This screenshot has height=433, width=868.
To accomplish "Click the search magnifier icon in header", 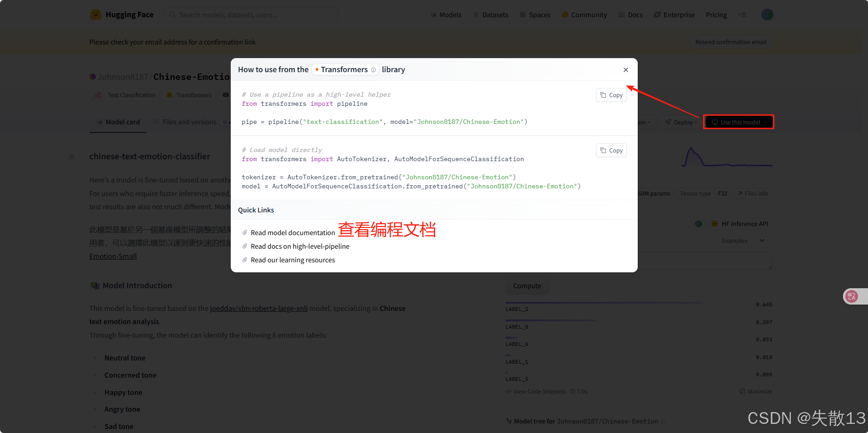I will point(173,15).
